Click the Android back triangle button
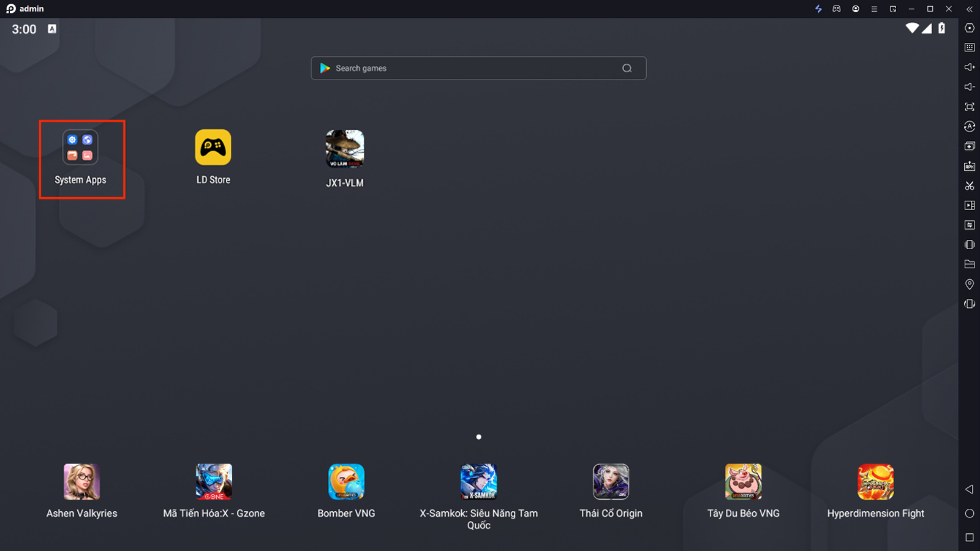The image size is (980, 551). 970,489
